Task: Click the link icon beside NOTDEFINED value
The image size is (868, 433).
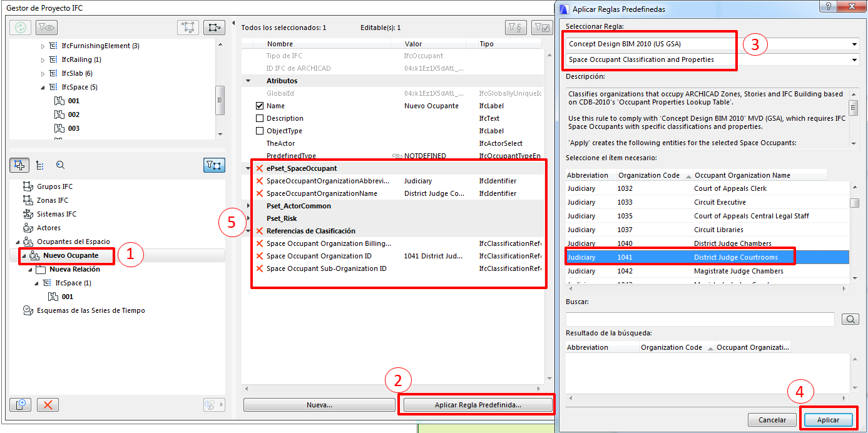Action: click(396, 156)
